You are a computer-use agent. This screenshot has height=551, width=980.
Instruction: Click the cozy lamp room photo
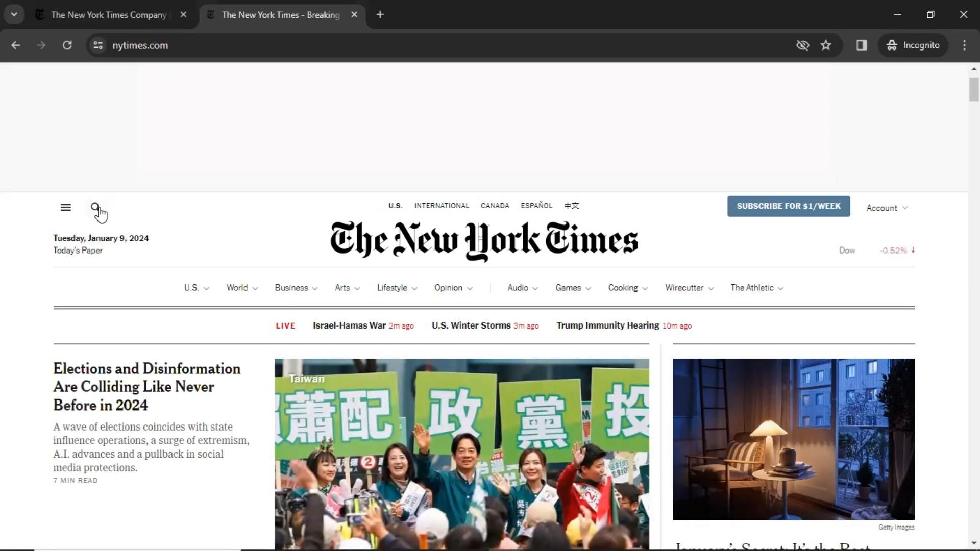point(794,439)
